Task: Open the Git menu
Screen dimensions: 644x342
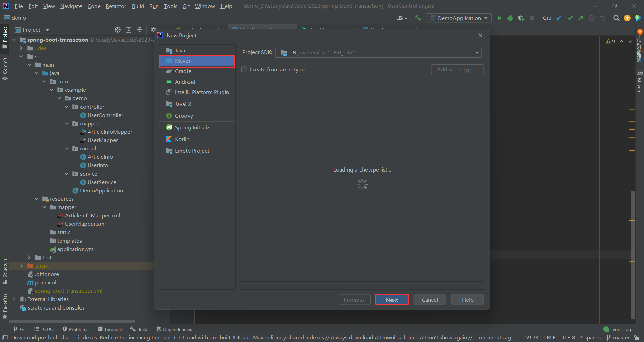Action: click(186, 6)
